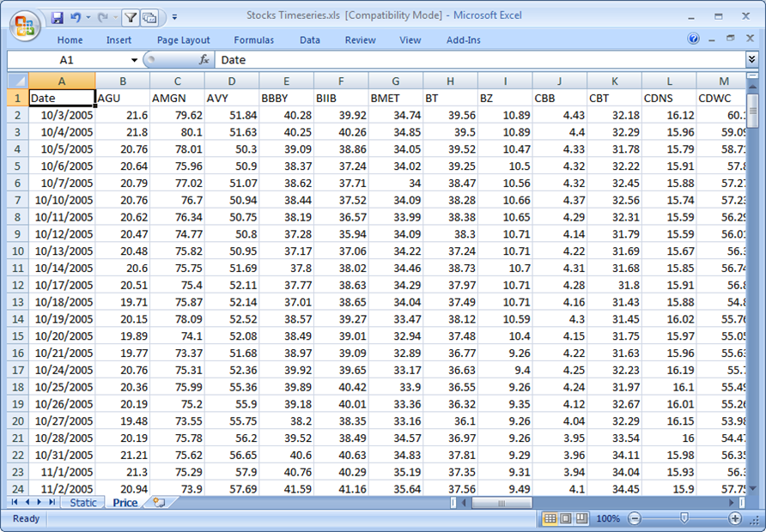The width and height of the screenshot is (766, 532).
Task: Click the Insert Function fx icon
Action: [x=204, y=60]
